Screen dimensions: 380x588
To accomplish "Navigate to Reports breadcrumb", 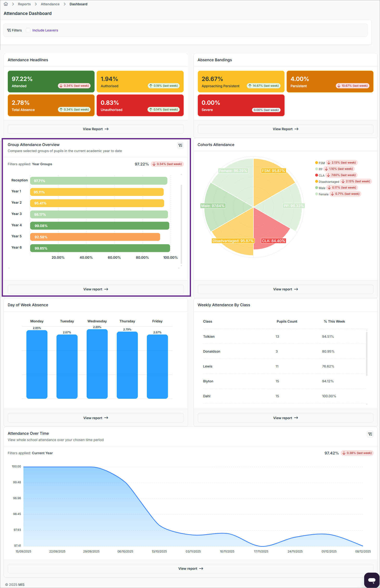I will (24, 4).
